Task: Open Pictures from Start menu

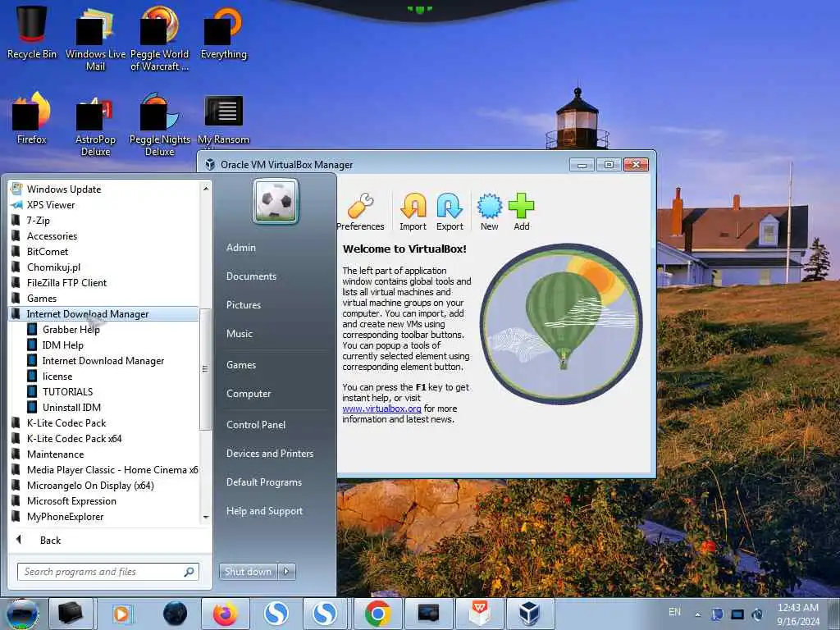Action: (x=244, y=305)
